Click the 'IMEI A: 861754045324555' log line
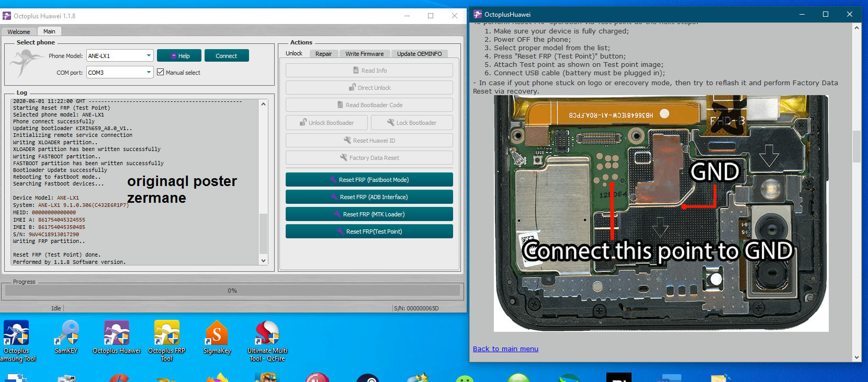Screen dimensions: 868x382 [x=49, y=220]
